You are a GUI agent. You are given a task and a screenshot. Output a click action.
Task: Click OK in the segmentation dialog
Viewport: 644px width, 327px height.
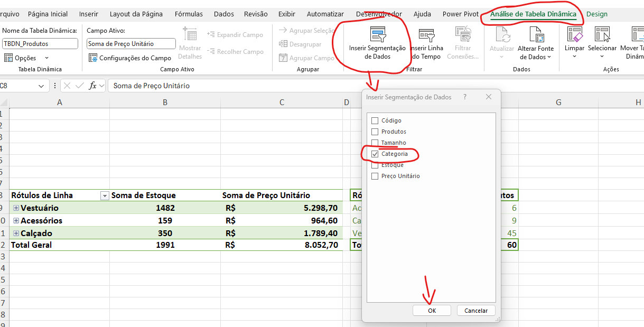click(432, 311)
